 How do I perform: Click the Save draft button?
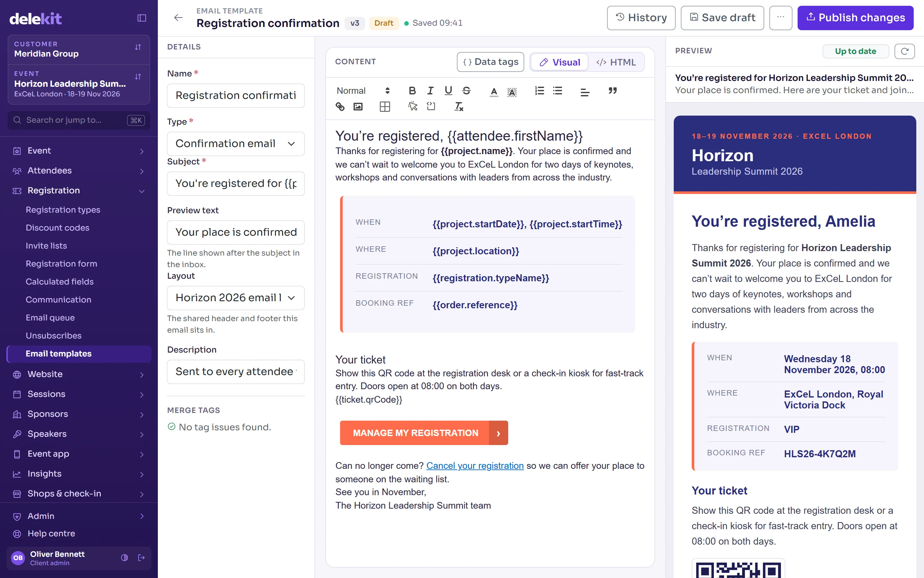tap(722, 18)
